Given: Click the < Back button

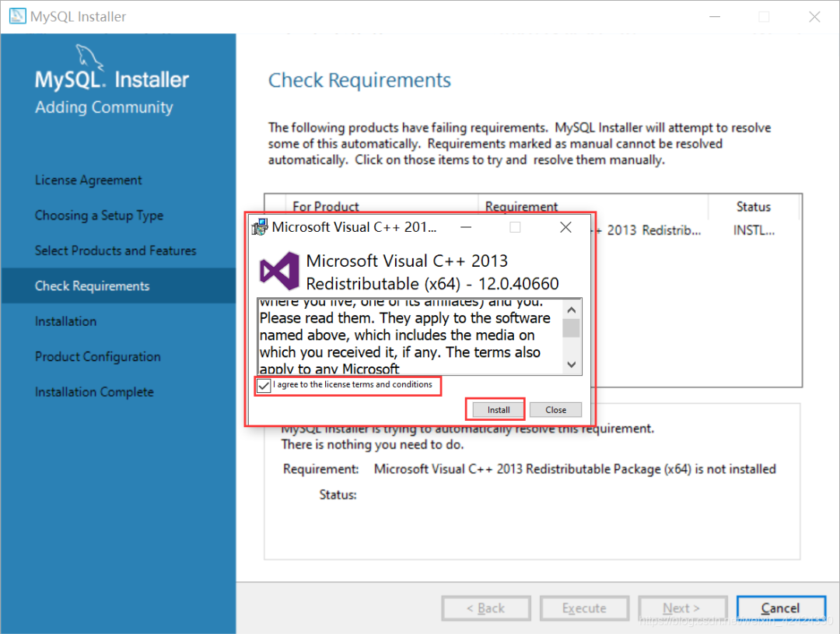Looking at the screenshot, I should coord(486,608).
